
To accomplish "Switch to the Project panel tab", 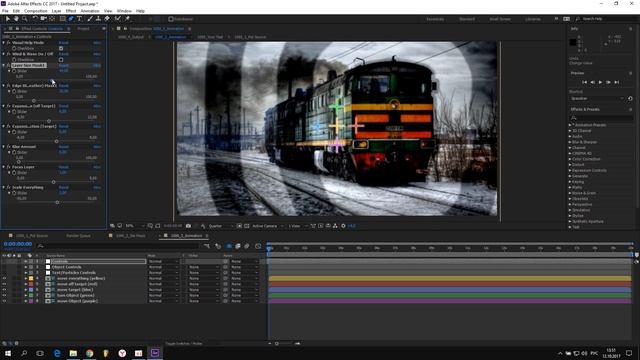I will [83, 29].
